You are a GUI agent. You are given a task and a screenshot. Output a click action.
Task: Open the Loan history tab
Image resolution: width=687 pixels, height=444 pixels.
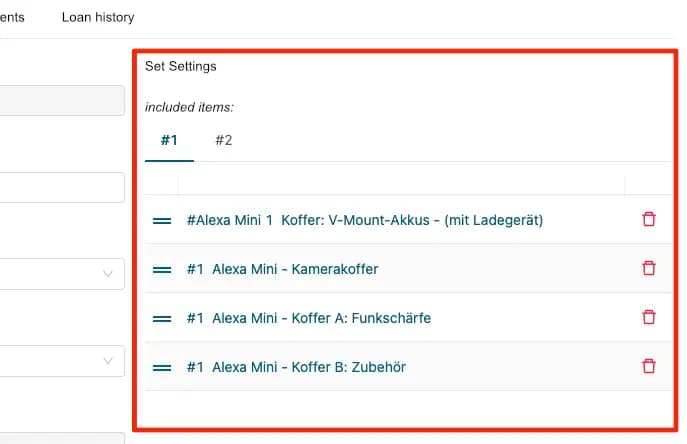click(98, 17)
